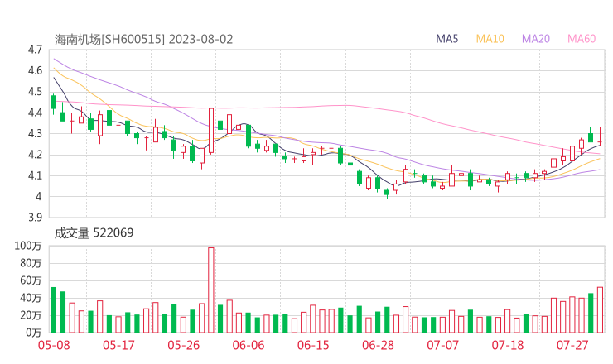
Task: Click the 成交量 522069 volume label
Action: click(94, 233)
